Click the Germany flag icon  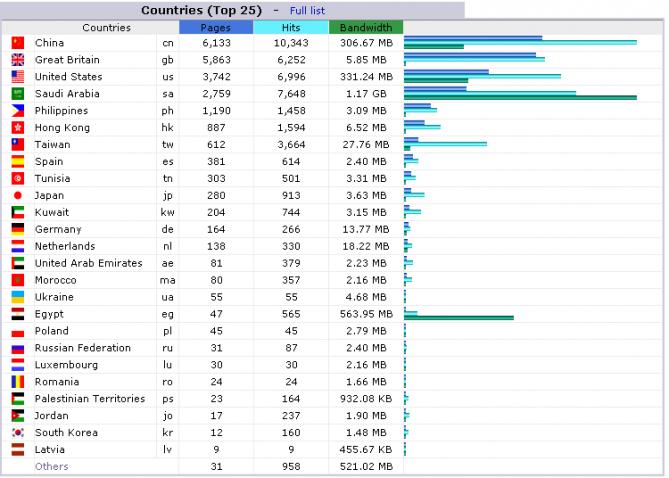click(x=17, y=230)
